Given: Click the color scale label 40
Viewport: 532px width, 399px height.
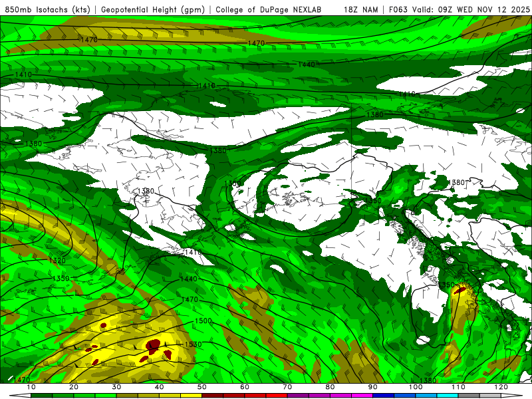Looking at the screenshot, I should [x=159, y=387].
